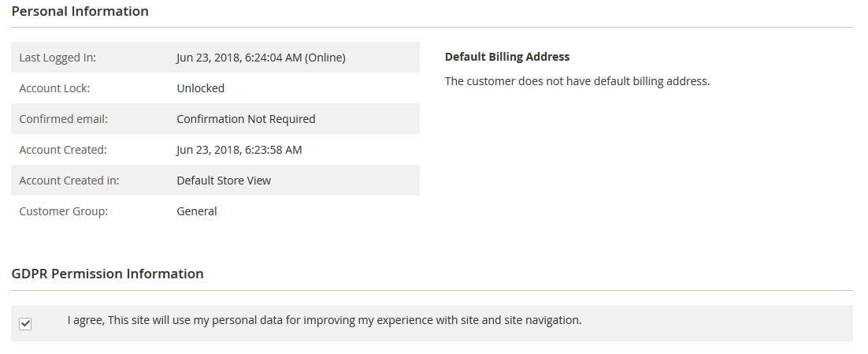Click the no default billing address message
Screen dimensions: 868x354
click(x=577, y=81)
